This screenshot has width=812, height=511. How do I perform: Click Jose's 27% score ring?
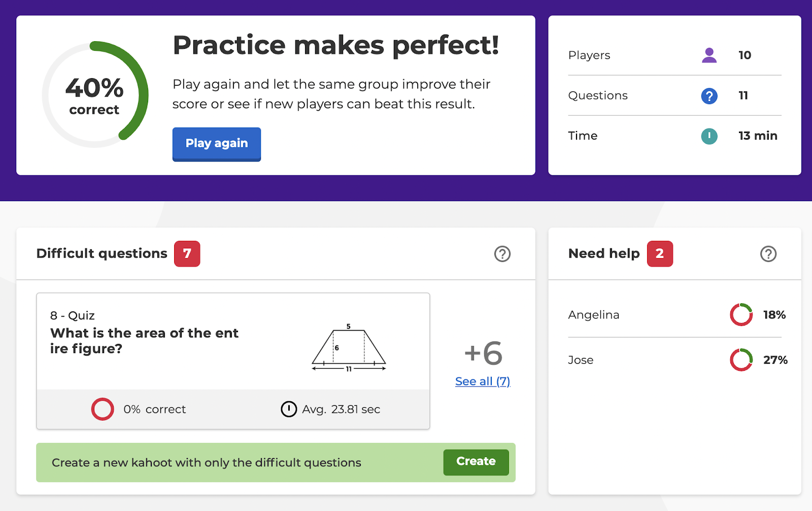[741, 360]
